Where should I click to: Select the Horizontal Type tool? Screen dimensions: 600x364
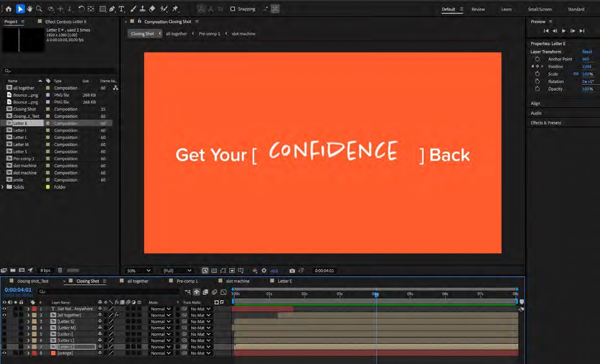pyautogui.click(x=121, y=9)
